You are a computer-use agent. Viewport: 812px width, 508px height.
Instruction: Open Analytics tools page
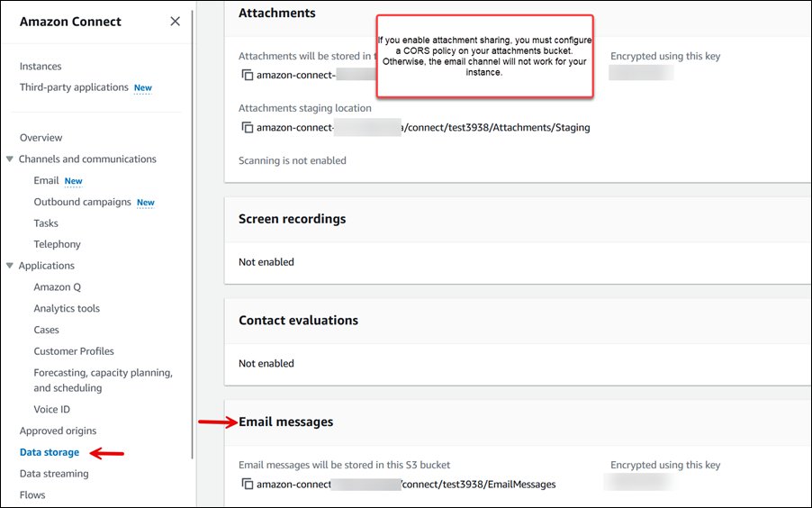click(67, 309)
